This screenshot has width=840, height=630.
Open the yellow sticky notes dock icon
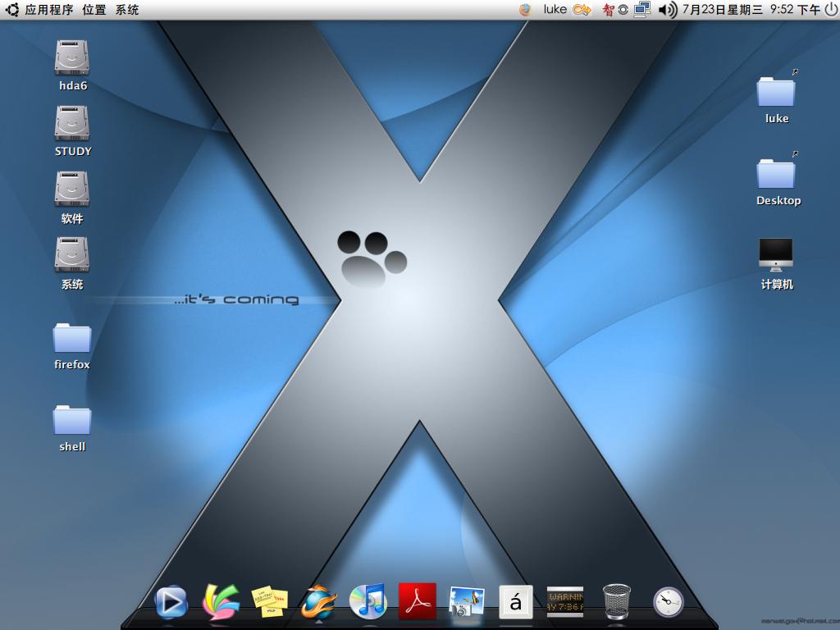(269, 602)
